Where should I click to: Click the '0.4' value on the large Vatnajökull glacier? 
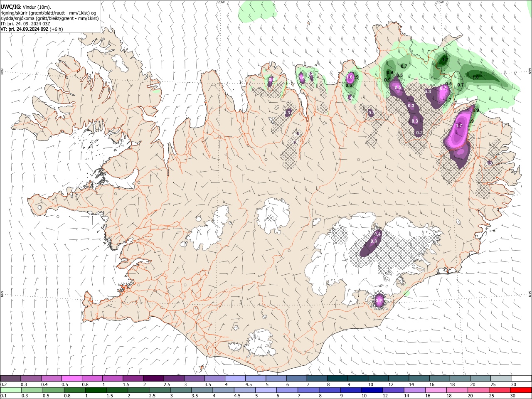[378, 234]
